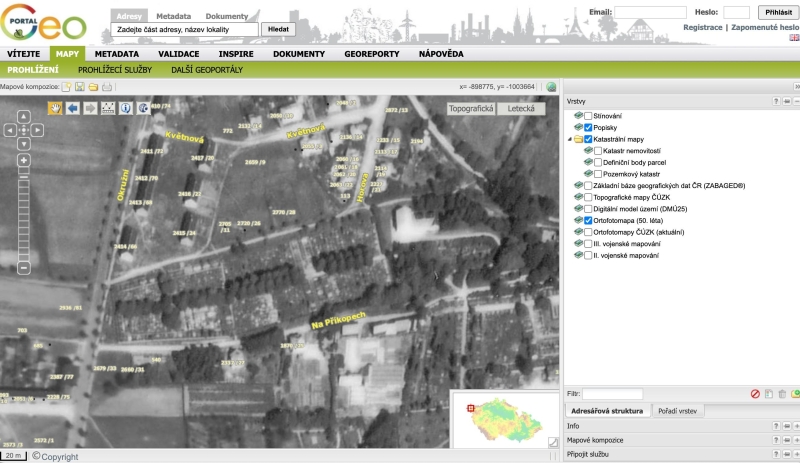800x463 pixels.
Task: Click the zoom out minus button
Action: [x=24, y=268]
